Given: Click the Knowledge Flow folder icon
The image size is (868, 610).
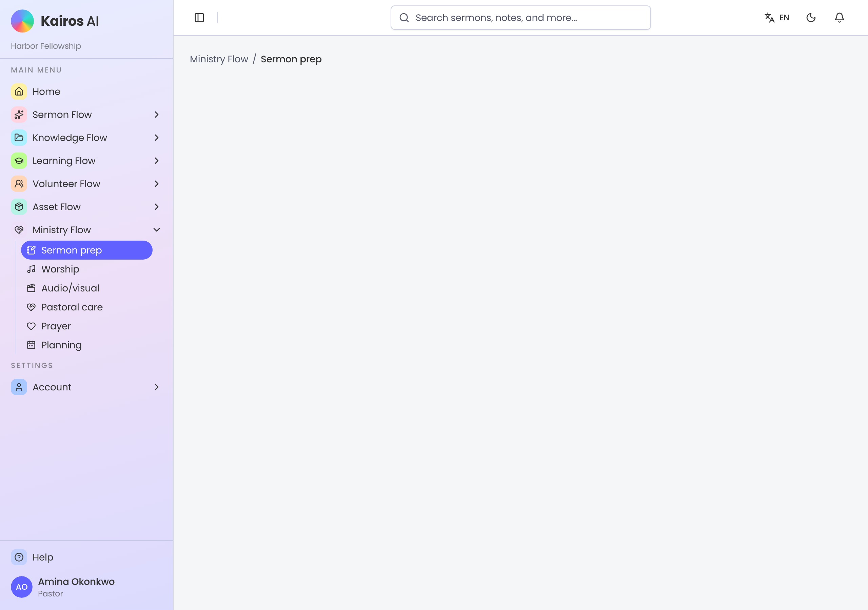Looking at the screenshot, I should click(19, 138).
